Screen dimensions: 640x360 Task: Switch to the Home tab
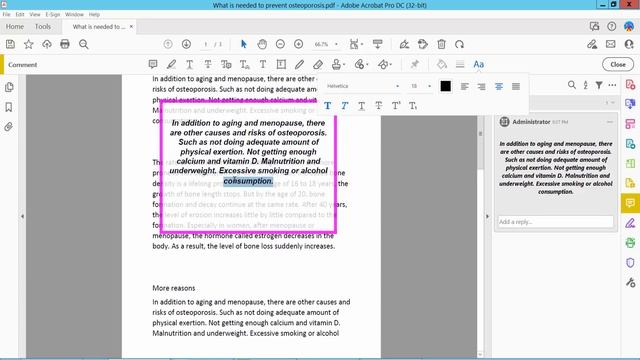(15, 27)
